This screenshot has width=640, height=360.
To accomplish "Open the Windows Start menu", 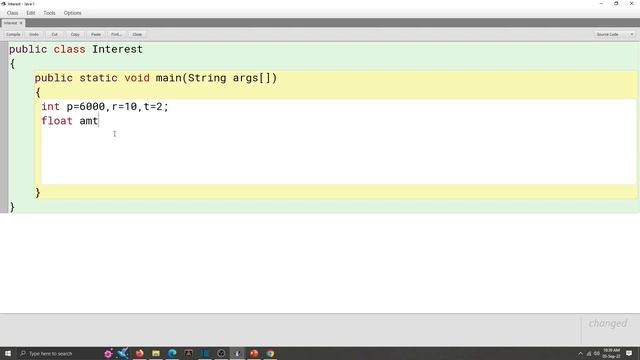I will (8, 353).
